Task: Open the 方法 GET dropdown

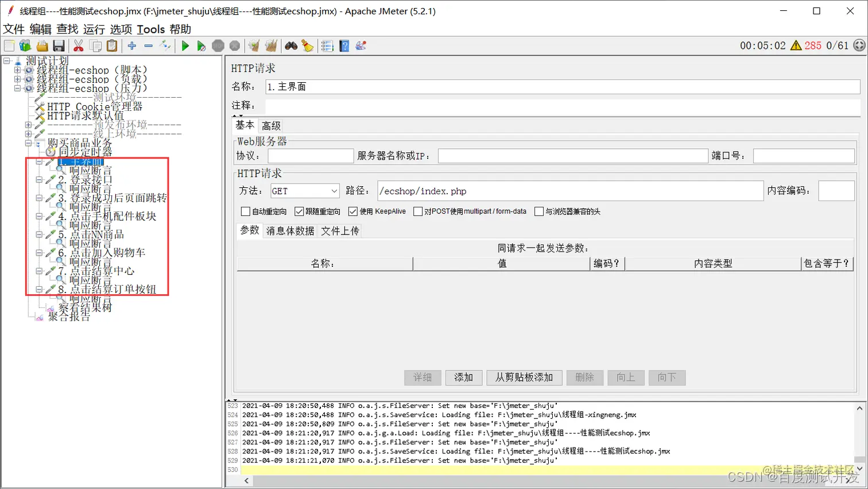Action: point(305,191)
